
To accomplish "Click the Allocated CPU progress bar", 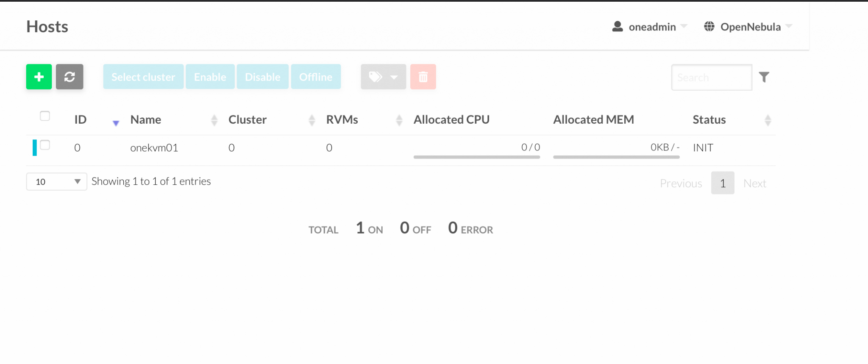I will (x=476, y=156).
